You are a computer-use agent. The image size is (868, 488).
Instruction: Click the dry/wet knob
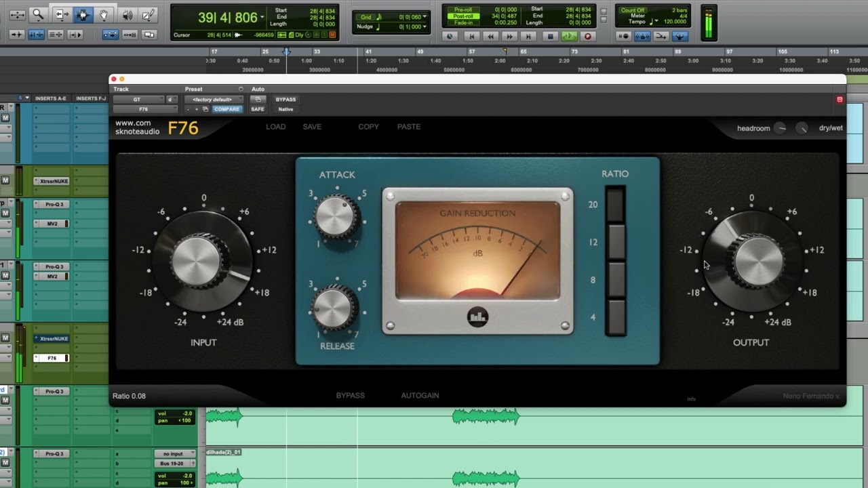pos(802,128)
